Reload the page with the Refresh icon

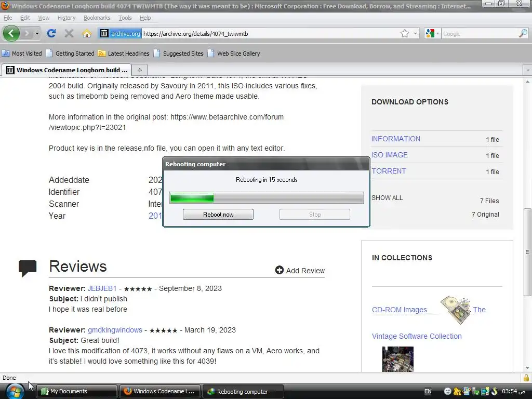(x=51, y=33)
